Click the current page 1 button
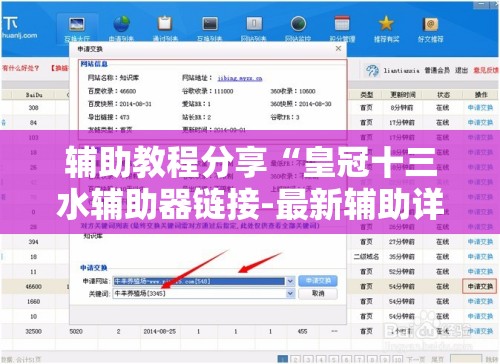This screenshot has width=500, height=364. point(283,359)
